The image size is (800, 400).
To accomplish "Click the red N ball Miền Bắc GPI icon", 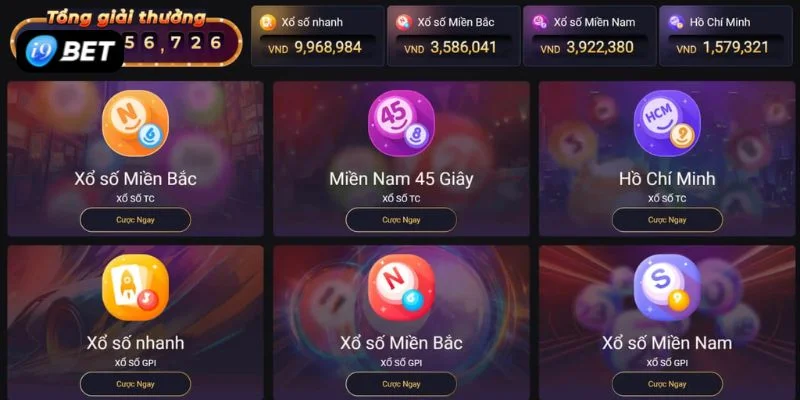I will tap(401, 287).
